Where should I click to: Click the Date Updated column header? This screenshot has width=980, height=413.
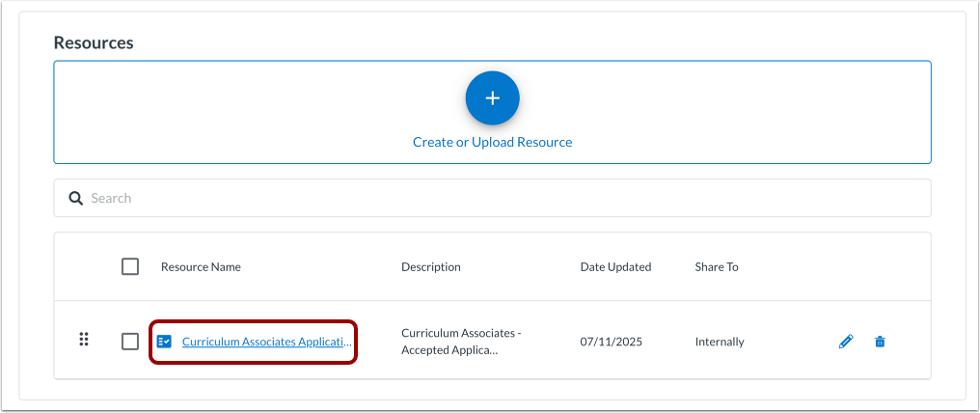(615, 266)
